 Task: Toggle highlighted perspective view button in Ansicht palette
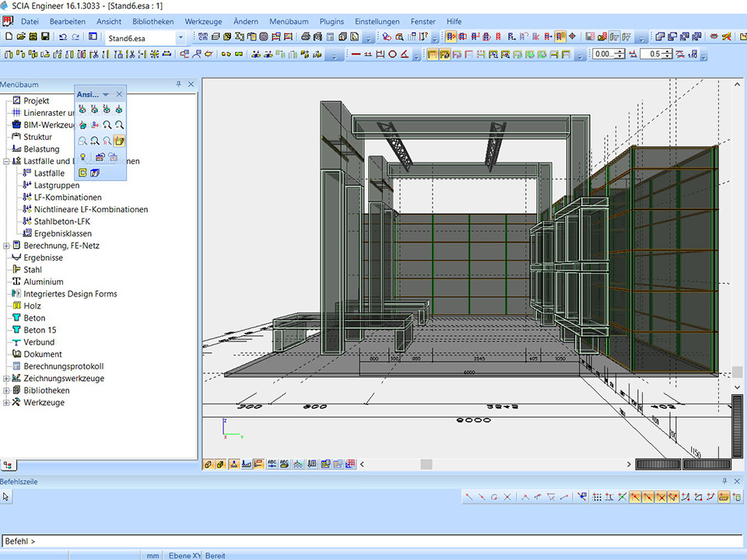click(x=119, y=142)
